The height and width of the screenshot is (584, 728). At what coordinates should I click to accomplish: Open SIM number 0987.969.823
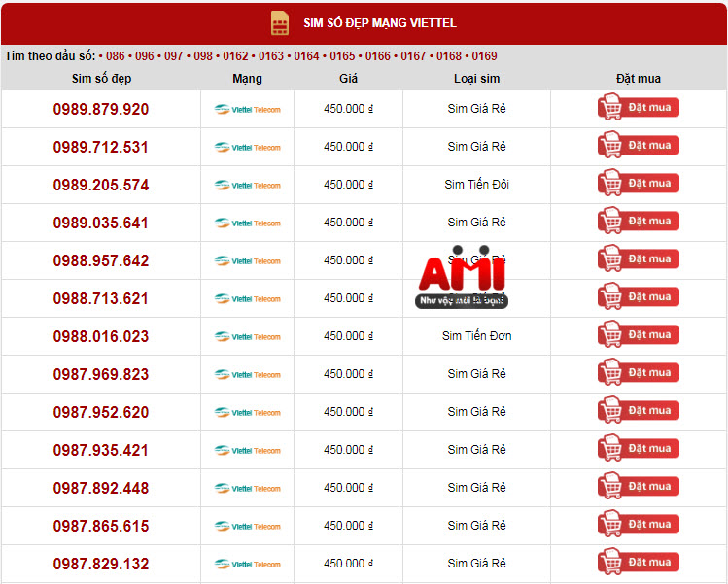[101, 375]
